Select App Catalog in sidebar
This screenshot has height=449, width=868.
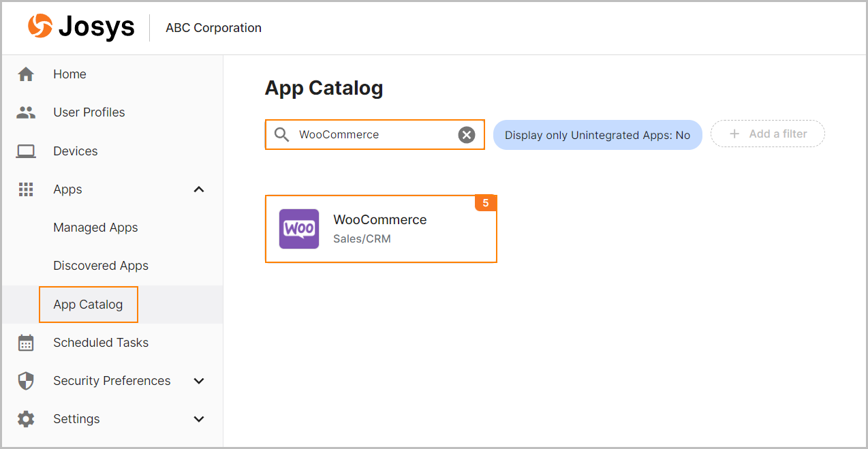click(x=89, y=305)
